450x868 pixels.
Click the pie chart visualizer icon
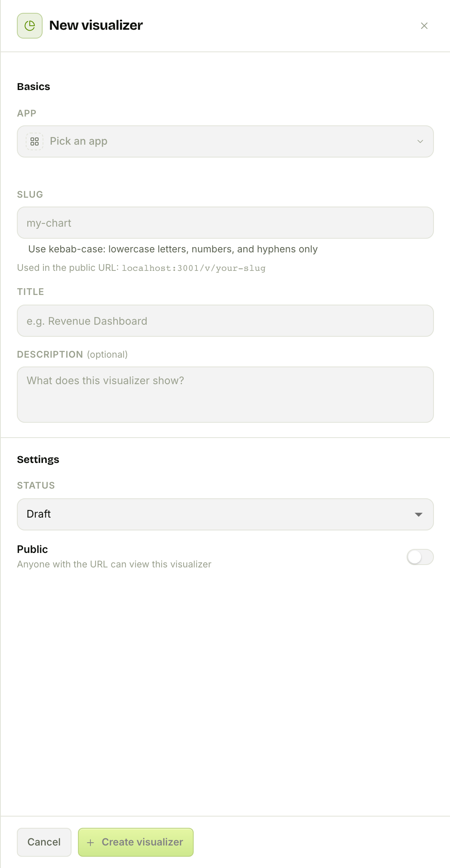pyautogui.click(x=30, y=26)
